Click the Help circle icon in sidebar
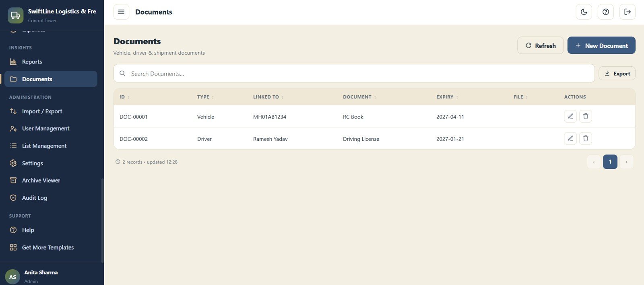Viewport: 644px width, 285px height. 13,230
